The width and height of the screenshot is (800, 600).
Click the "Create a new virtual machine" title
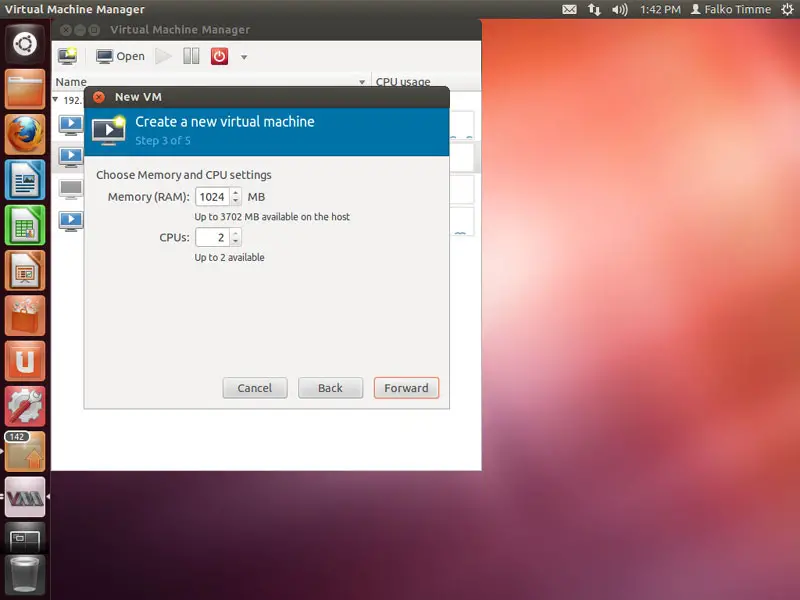pos(225,121)
